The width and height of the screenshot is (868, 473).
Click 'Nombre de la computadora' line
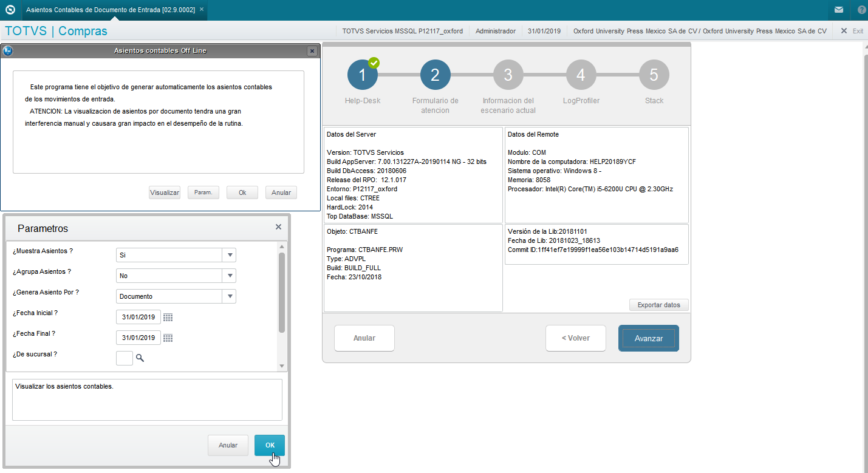(572, 162)
